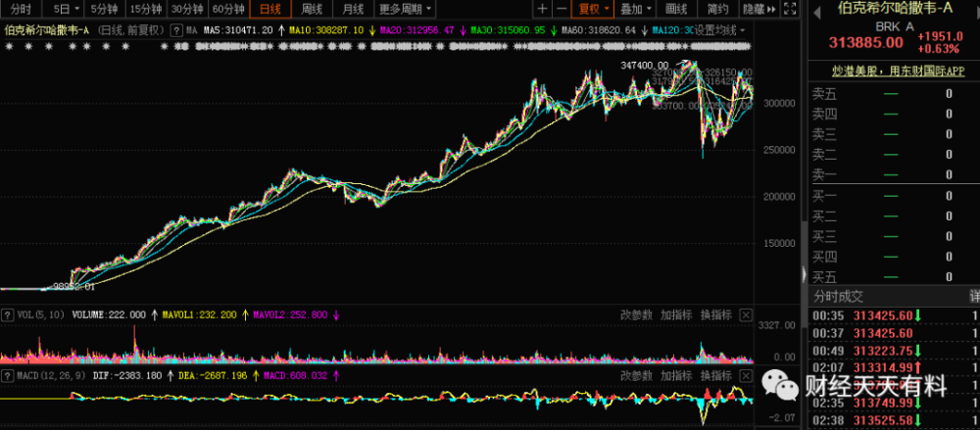Click 换指标 in the MACD panel
Screen dimensions: 980x430
pyautogui.click(x=716, y=375)
